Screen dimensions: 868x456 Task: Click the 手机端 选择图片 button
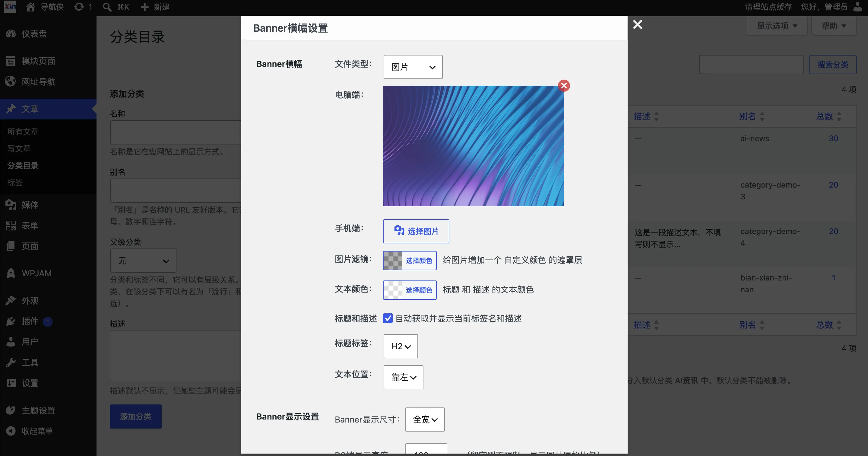[416, 231]
